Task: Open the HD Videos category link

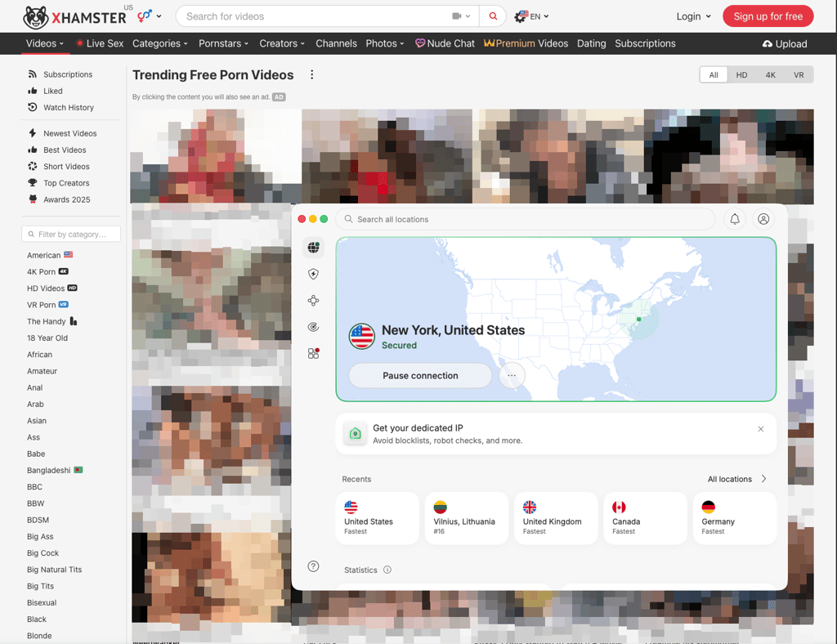Action: pyautogui.click(x=51, y=288)
